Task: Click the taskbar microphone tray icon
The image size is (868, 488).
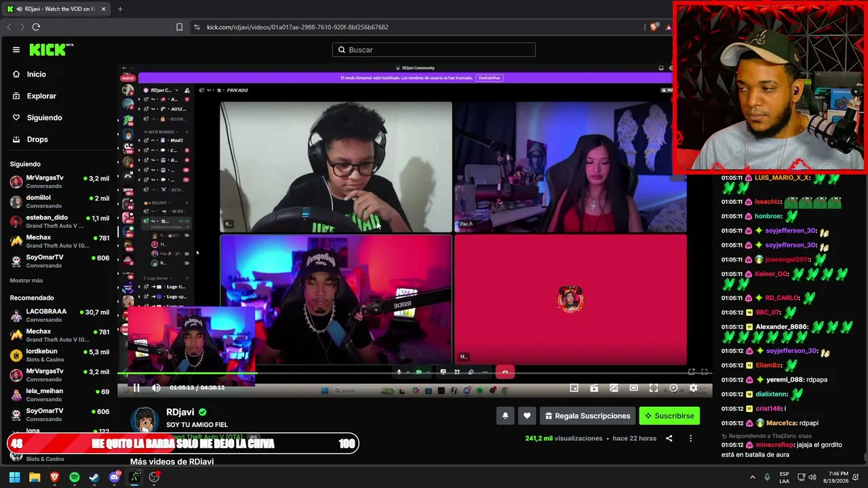Action: coord(767,477)
